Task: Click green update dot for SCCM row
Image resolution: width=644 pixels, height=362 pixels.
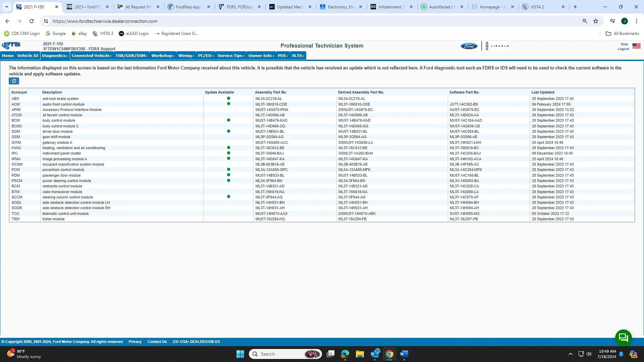Action: (x=228, y=197)
